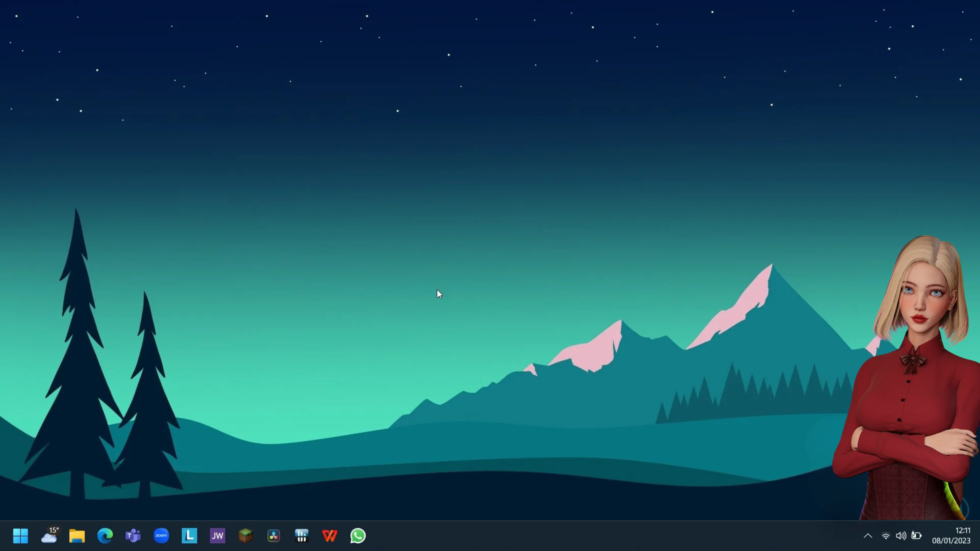Screen dimensions: 980x551
Task: Open the Wi-Fi network settings flyout
Action: 885,536
